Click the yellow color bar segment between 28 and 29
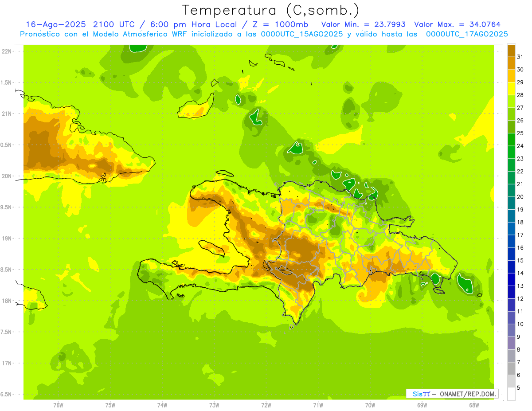 click(511, 89)
